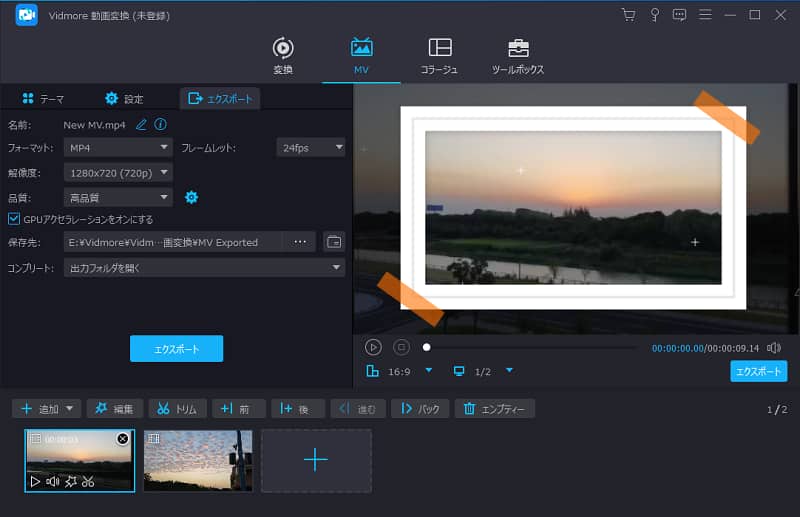Open quality settings gear icon

click(x=191, y=197)
